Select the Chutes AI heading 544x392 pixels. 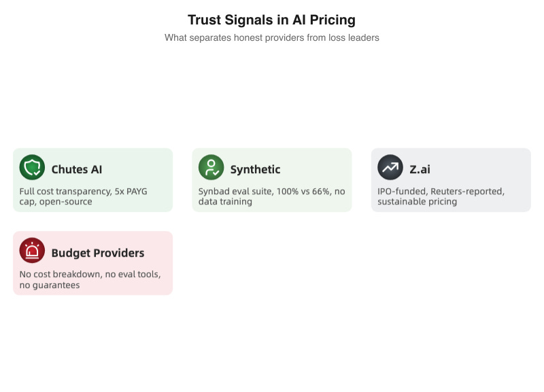[x=77, y=169]
